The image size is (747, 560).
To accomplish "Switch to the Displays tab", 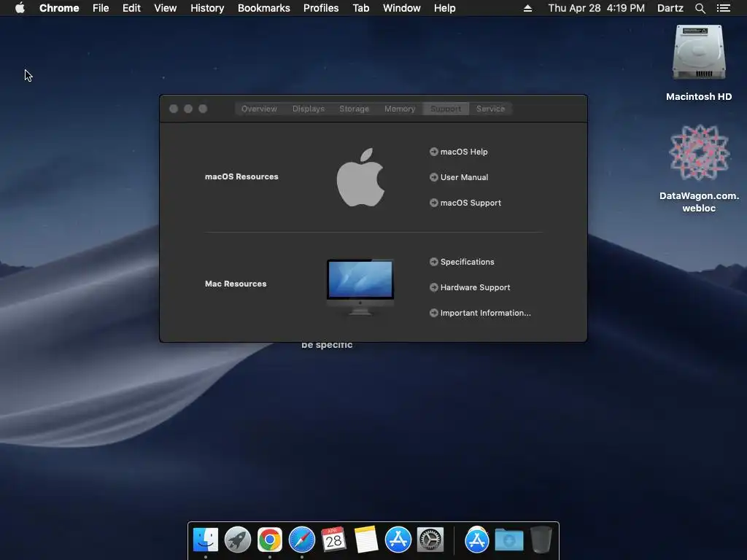I will point(309,109).
